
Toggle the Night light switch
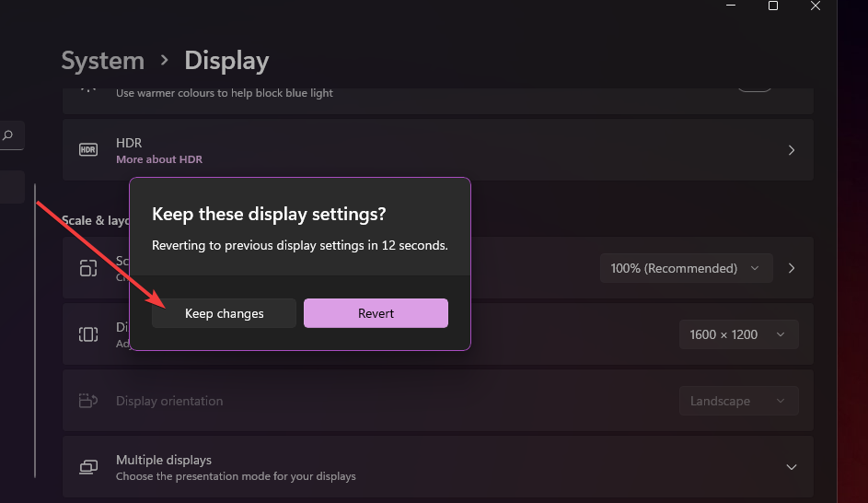[755, 86]
